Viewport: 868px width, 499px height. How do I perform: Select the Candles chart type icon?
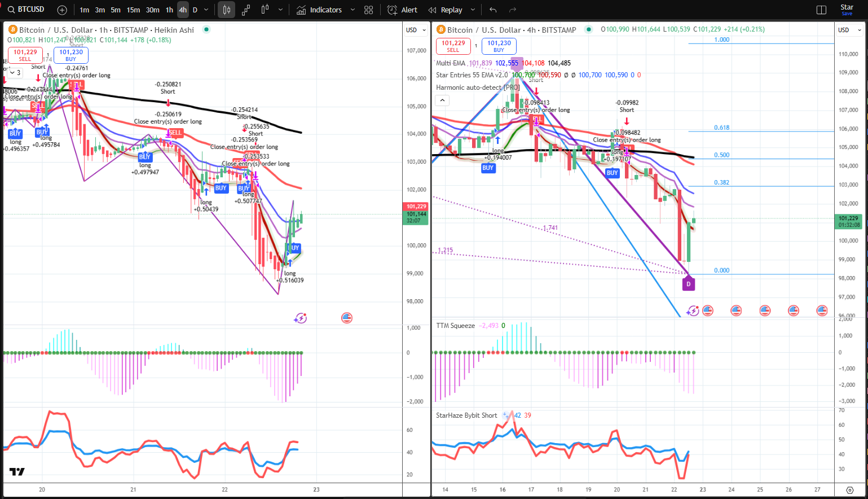tap(226, 10)
